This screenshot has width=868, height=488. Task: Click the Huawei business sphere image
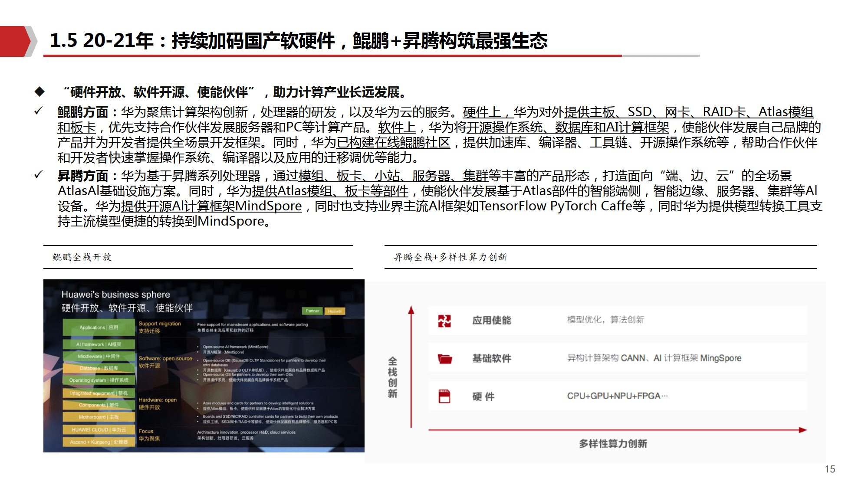tap(204, 366)
